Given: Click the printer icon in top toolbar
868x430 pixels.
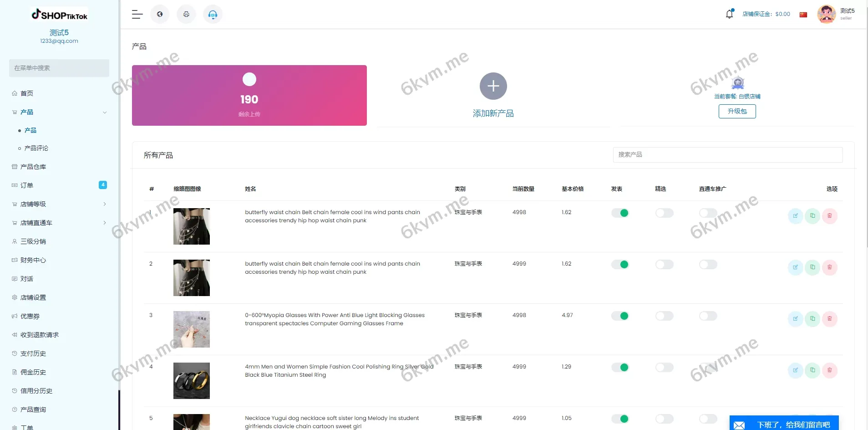Looking at the screenshot, I should coord(186,15).
